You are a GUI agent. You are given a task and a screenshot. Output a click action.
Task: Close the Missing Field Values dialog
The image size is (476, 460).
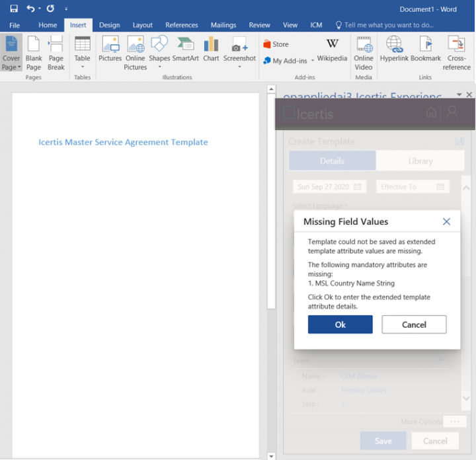click(446, 222)
